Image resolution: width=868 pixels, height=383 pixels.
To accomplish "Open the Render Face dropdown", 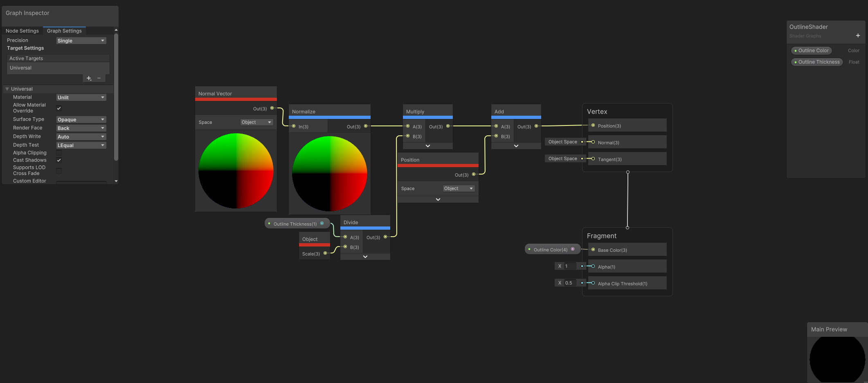I will [81, 128].
